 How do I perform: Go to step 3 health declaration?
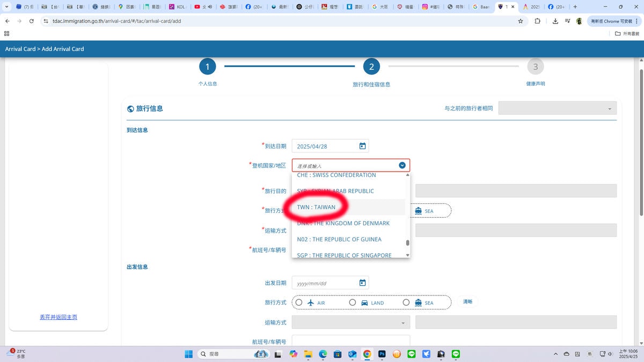[x=535, y=67]
